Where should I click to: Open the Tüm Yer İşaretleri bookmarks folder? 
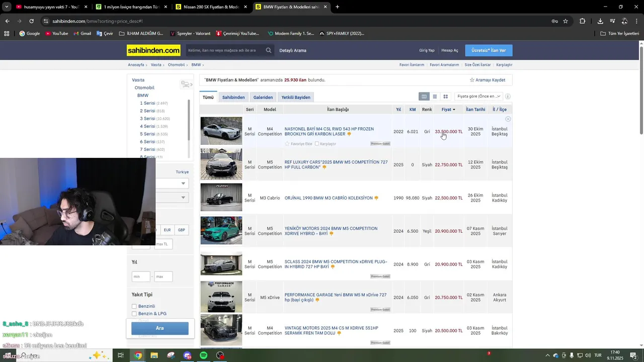pyautogui.click(x=619, y=33)
